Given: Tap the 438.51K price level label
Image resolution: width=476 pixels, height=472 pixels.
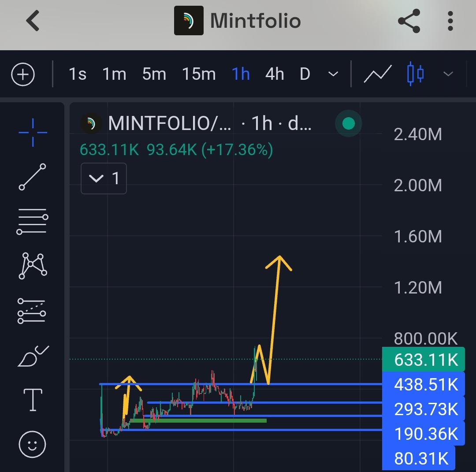Looking at the screenshot, I should pyautogui.click(x=424, y=384).
